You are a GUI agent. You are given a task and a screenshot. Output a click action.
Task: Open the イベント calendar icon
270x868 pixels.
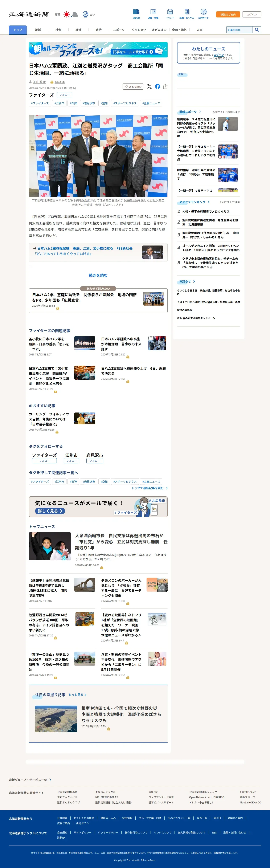coord(170,13)
